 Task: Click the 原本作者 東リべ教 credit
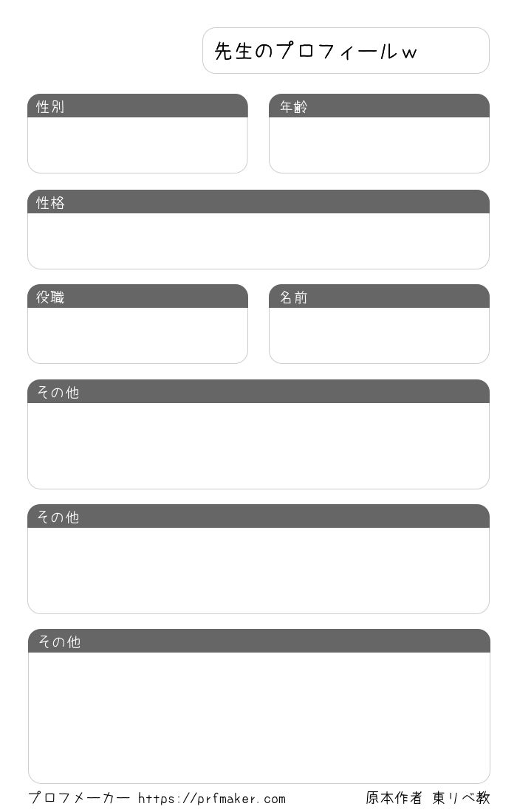tap(428, 798)
